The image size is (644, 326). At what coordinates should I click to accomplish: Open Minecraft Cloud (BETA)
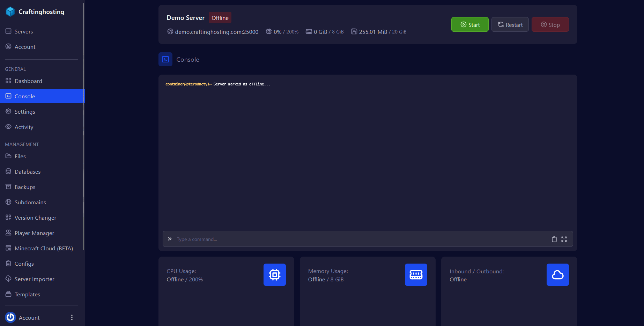42,248
